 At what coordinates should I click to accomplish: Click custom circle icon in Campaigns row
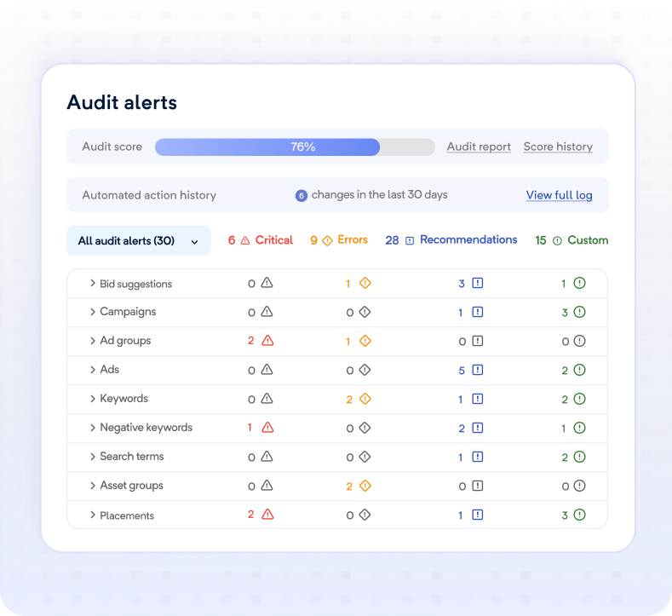tap(579, 312)
